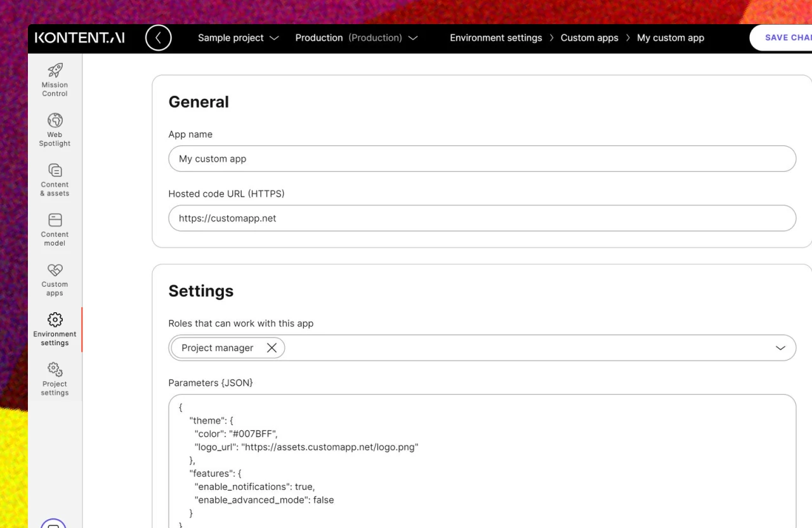The image size is (812, 528).
Task: Go to Environment settings breadcrumb
Action: point(495,38)
